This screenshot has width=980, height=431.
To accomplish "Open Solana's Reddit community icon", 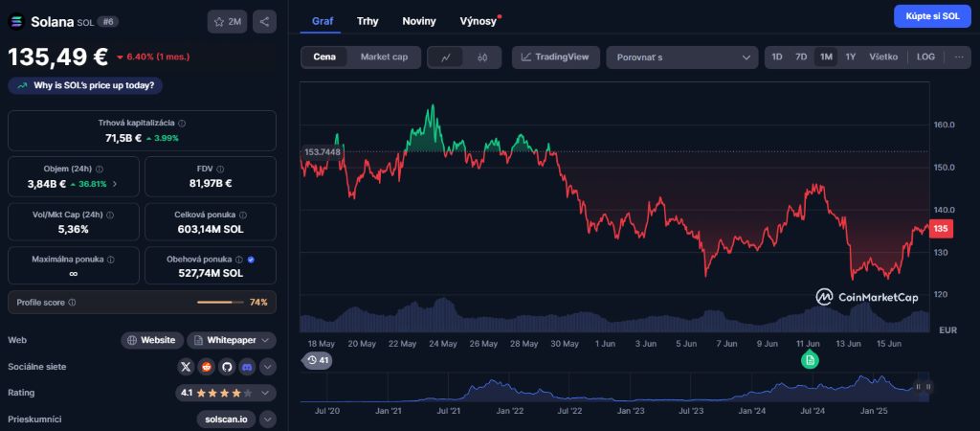I will pyautogui.click(x=207, y=366).
